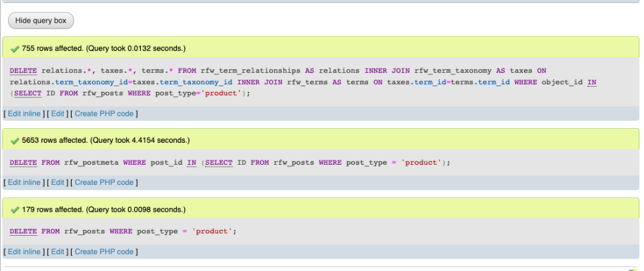
Task: Click the 5653 rows affected success message
Action: 106,140
